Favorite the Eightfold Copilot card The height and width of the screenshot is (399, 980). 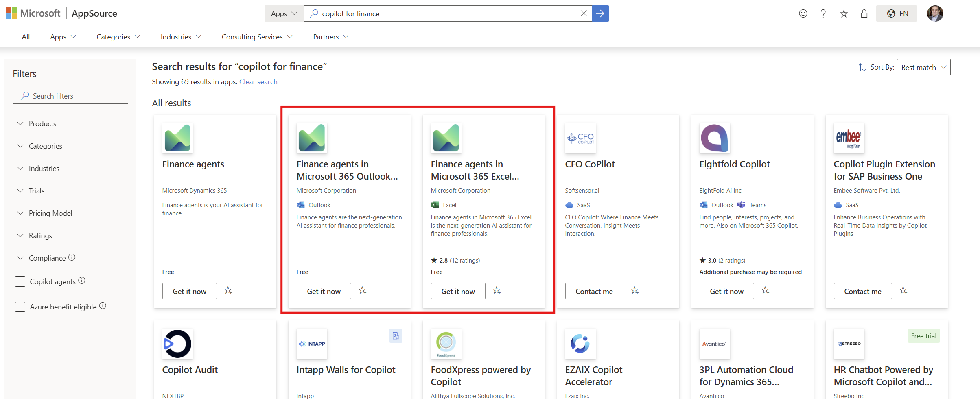(766, 290)
